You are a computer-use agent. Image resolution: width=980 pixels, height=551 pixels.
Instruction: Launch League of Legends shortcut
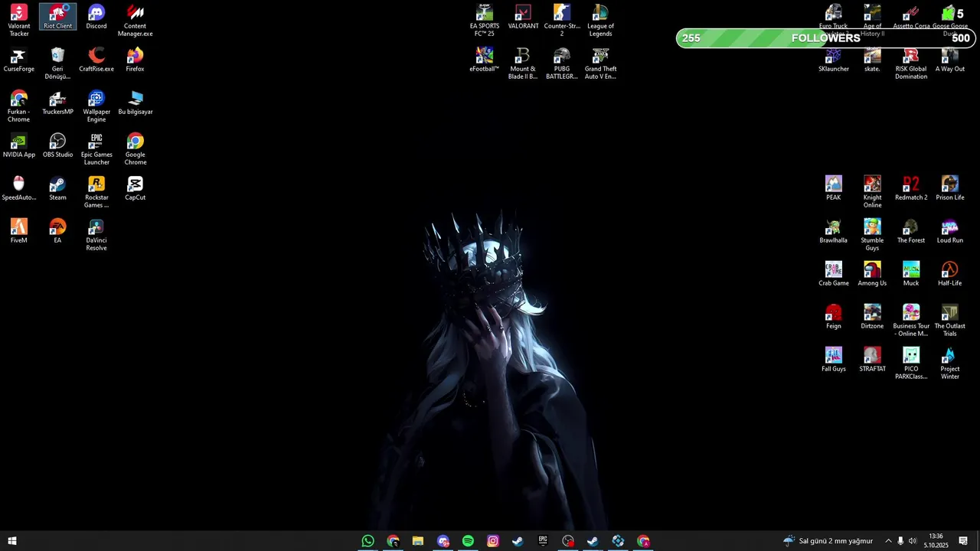(600, 21)
